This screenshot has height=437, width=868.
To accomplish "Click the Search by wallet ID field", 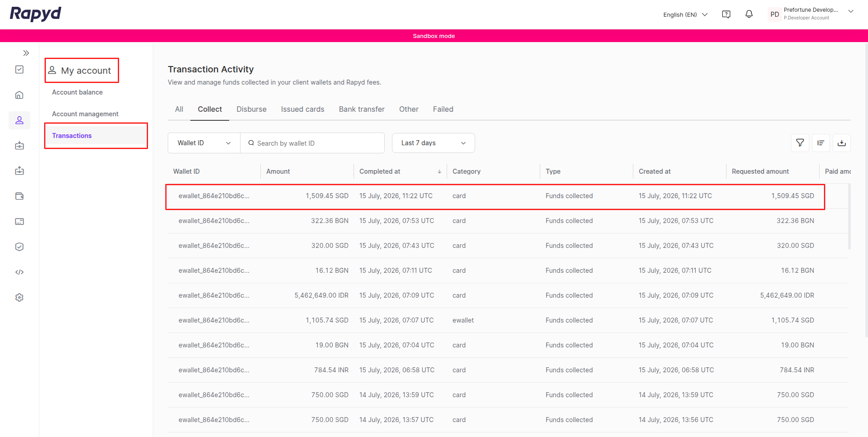I will [312, 143].
